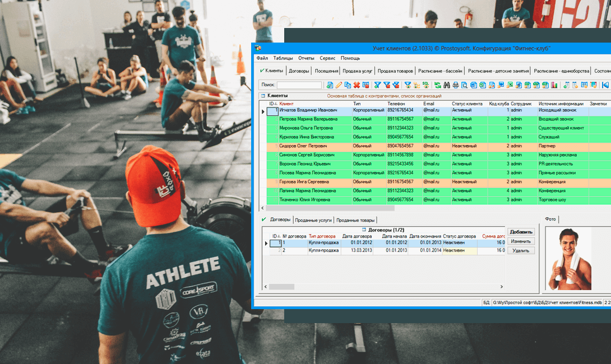Select the Проданные товары sub-tab
The height and width of the screenshot is (364, 611).
tap(355, 220)
